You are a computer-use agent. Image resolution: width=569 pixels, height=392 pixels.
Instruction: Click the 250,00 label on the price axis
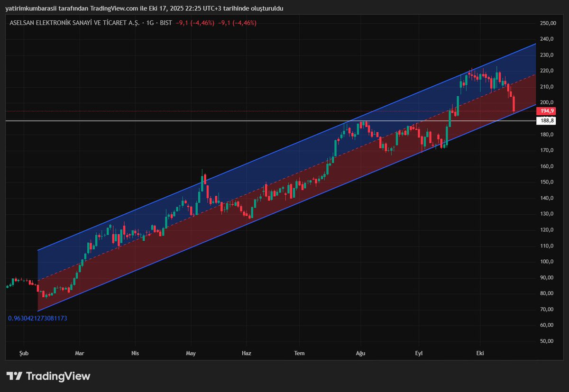coord(547,23)
